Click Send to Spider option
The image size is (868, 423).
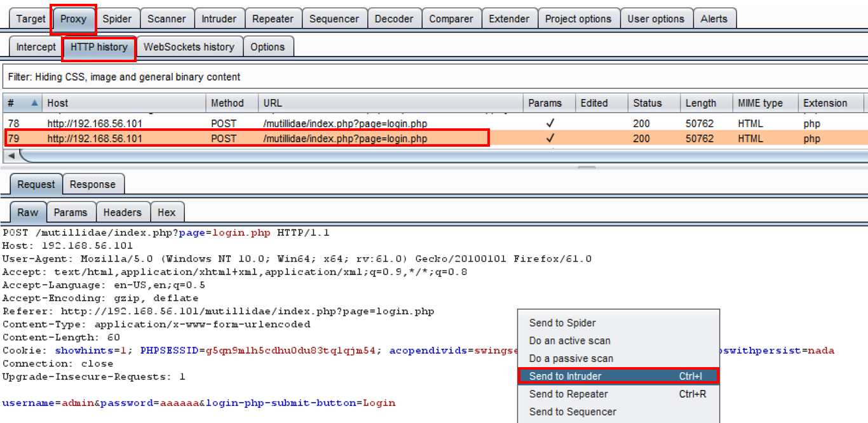[x=562, y=323]
